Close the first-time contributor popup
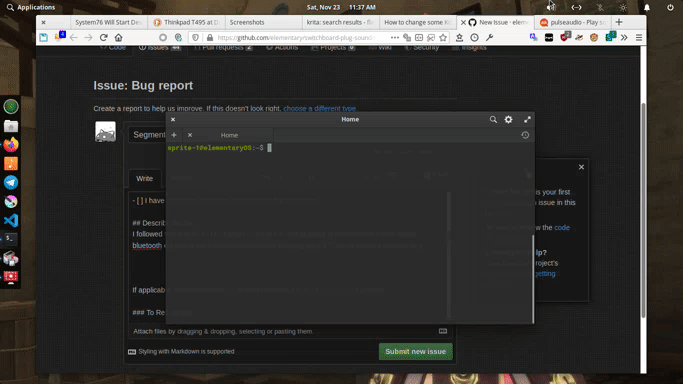The height and width of the screenshot is (384, 683). (x=581, y=167)
